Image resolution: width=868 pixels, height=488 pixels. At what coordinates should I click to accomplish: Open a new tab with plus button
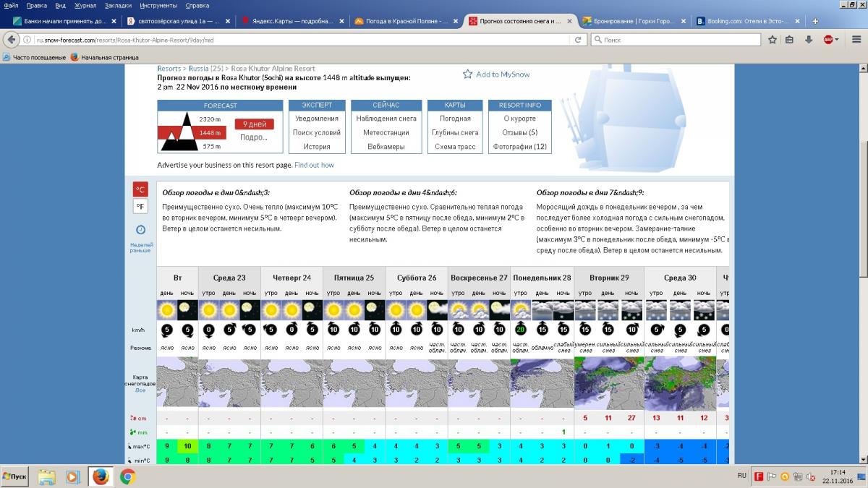pyautogui.click(x=816, y=21)
